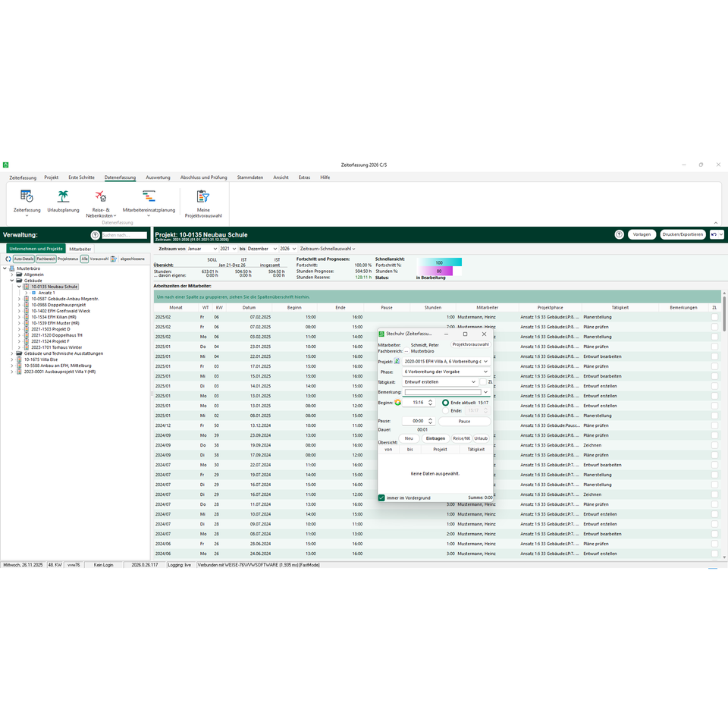Screen dimensions: 728x728
Task: Open Mitarbeitereinsatzplanung gantt icon
Action: coord(149,196)
